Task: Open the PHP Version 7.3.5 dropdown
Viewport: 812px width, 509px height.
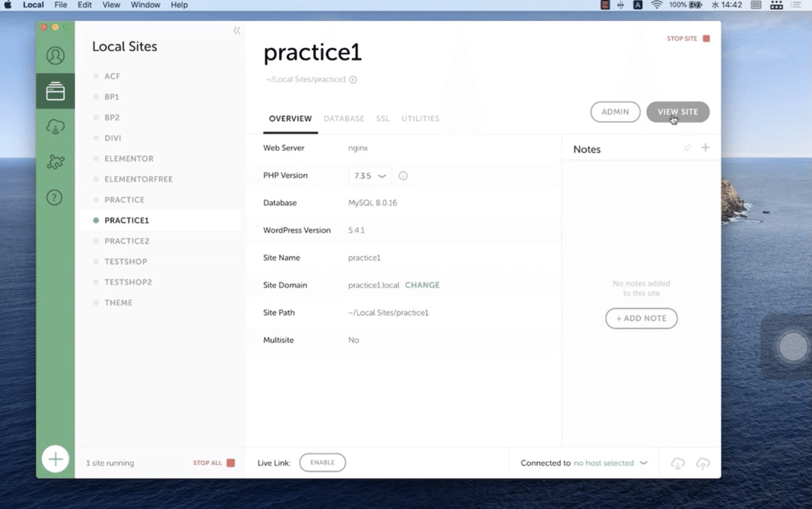Action: tap(370, 176)
